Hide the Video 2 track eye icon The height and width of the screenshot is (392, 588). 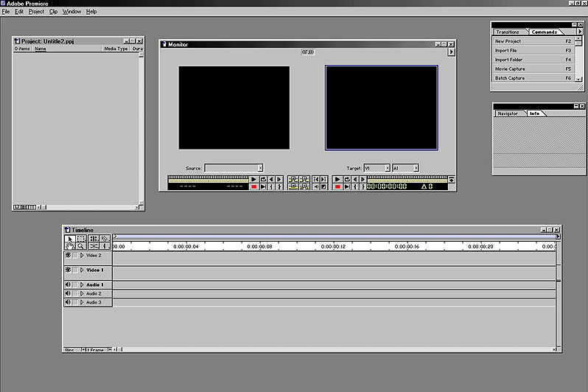tap(68, 255)
